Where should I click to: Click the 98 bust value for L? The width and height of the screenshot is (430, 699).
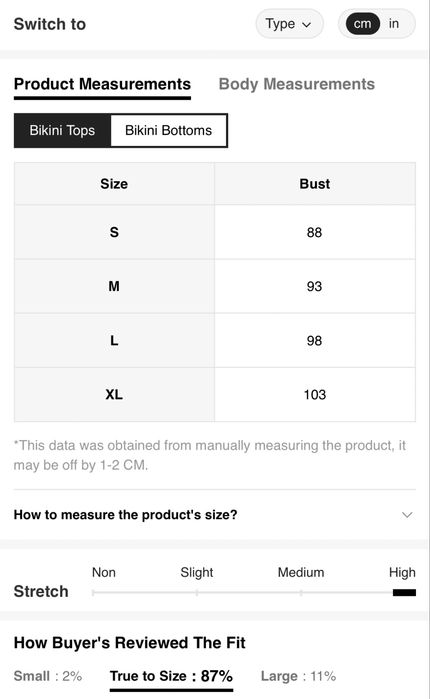(314, 341)
